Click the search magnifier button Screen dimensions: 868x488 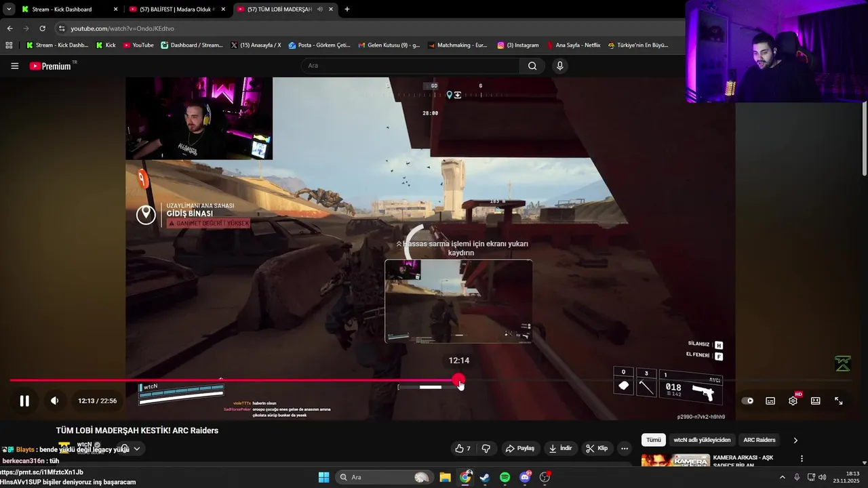(532, 66)
